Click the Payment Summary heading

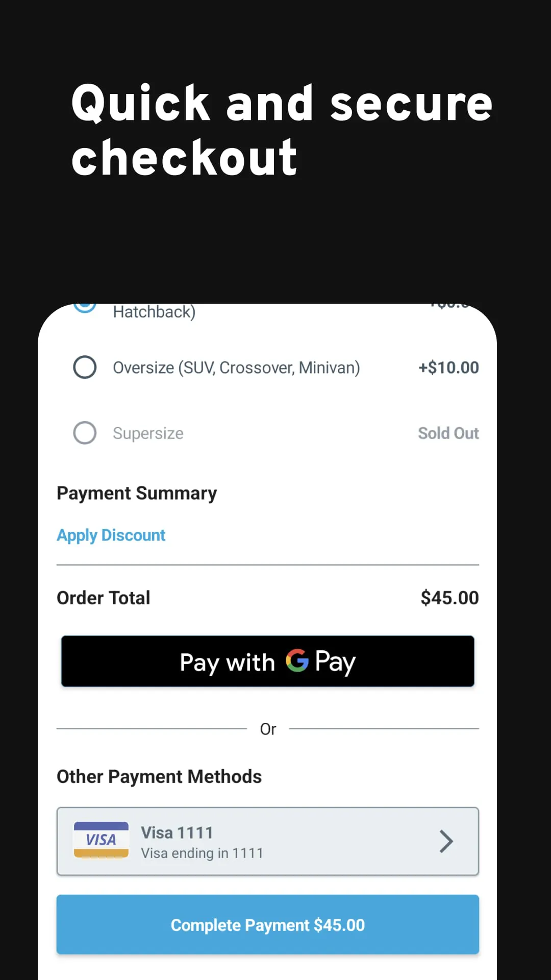(x=137, y=493)
